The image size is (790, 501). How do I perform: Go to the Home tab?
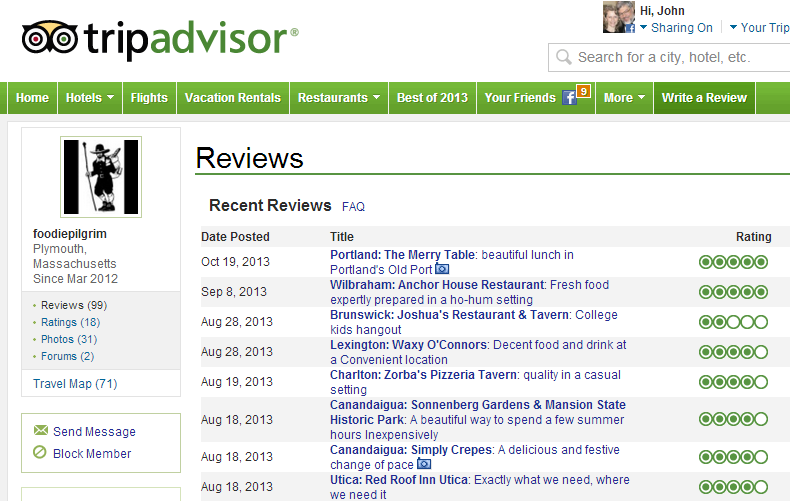32,98
